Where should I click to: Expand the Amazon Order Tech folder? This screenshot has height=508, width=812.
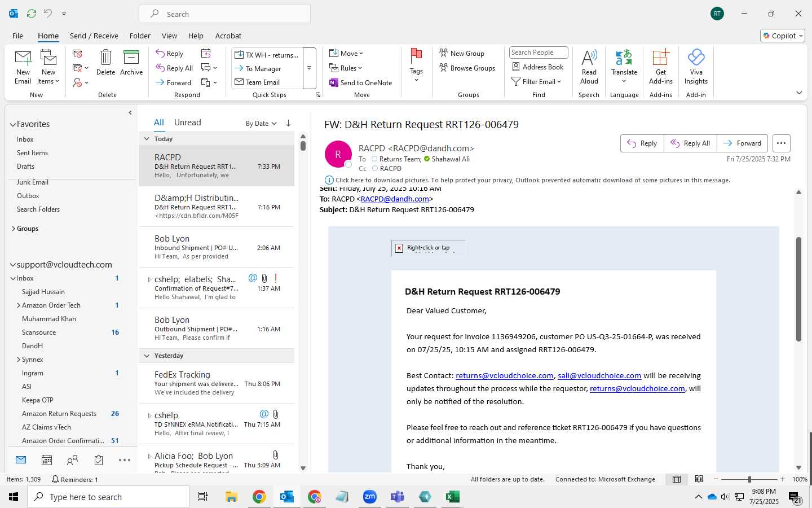click(19, 305)
